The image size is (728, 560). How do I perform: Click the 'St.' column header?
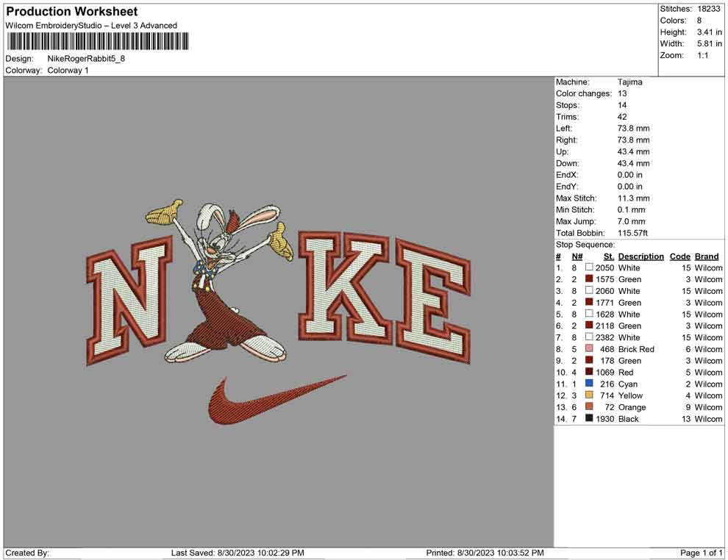click(608, 256)
